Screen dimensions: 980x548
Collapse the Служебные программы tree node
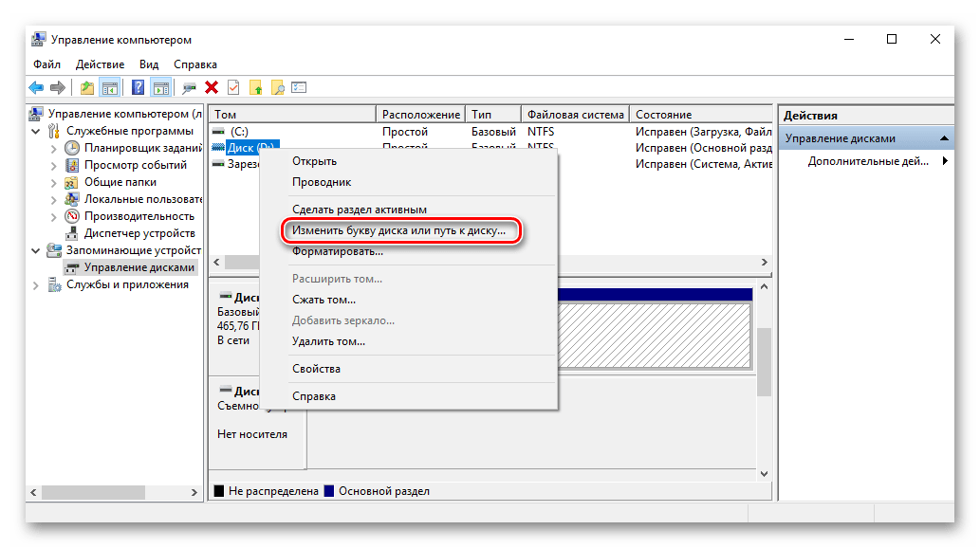pyautogui.click(x=36, y=131)
